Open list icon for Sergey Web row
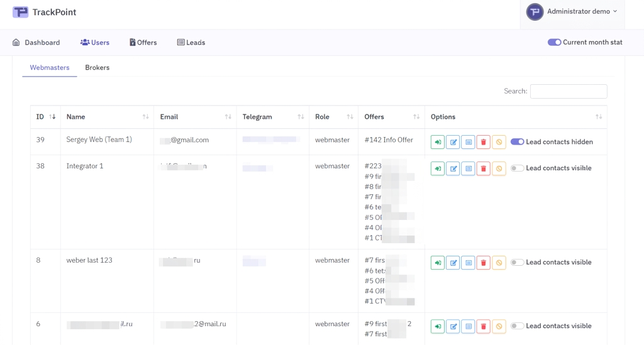 pos(468,142)
